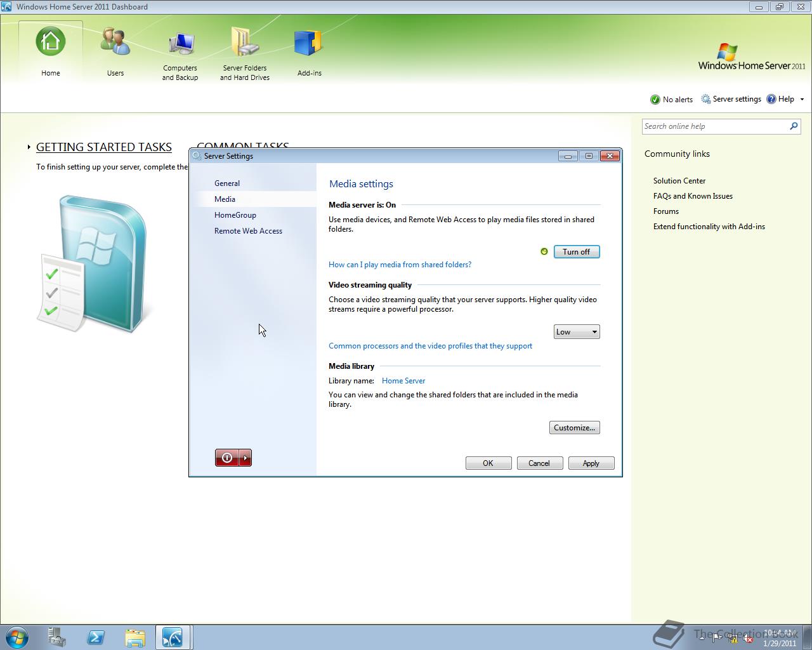The image size is (812, 650).
Task: Select Remote Web Access settings
Action: click(248, 231)
